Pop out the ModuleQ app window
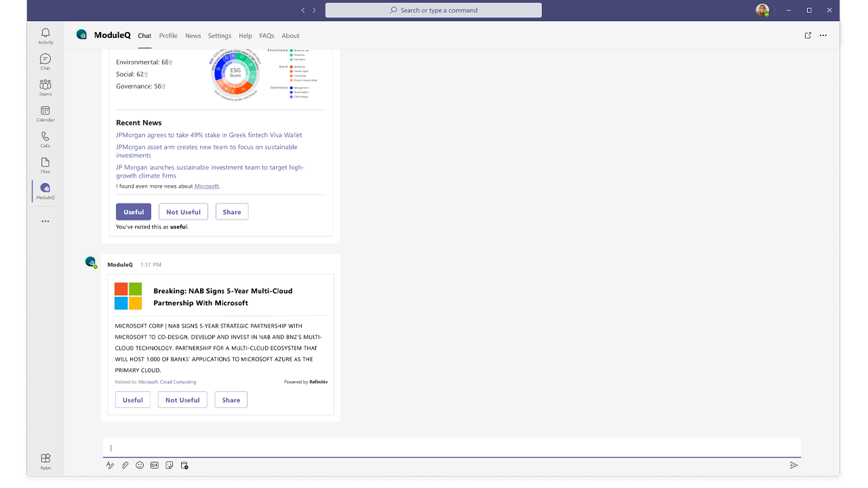Screen dimensions: 868x488 pos(808,35)
